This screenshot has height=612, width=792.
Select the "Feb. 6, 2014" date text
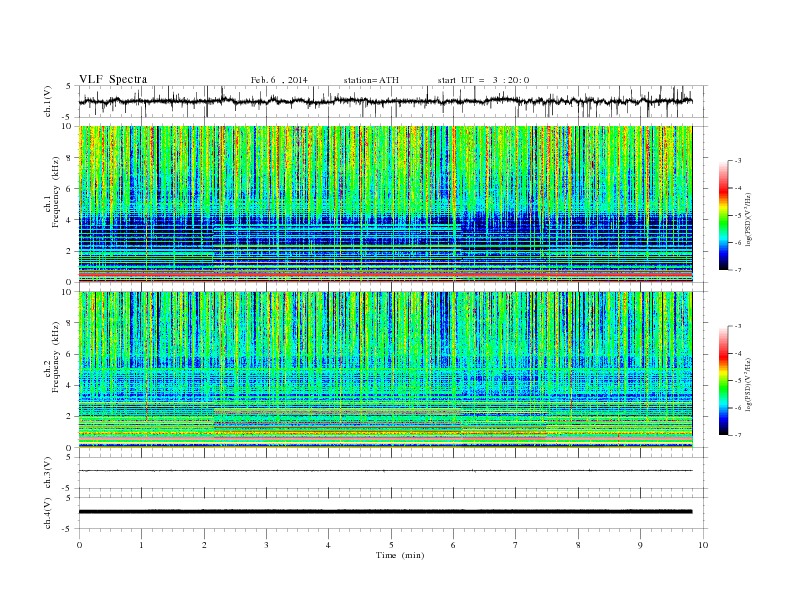pos(279,80)
